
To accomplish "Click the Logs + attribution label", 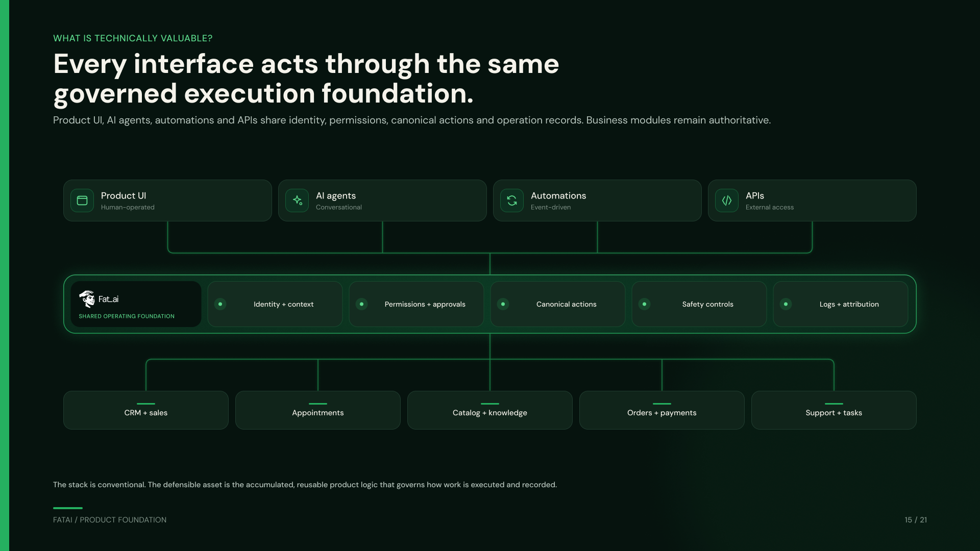I will pyautogui.click(x=849, y=304).
